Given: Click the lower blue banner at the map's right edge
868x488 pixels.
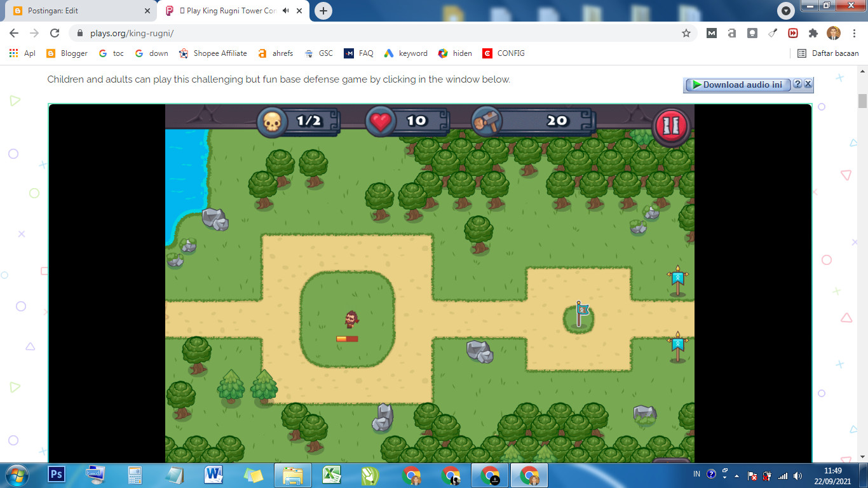Looking at the screenshot, I should tap(678, 347).
